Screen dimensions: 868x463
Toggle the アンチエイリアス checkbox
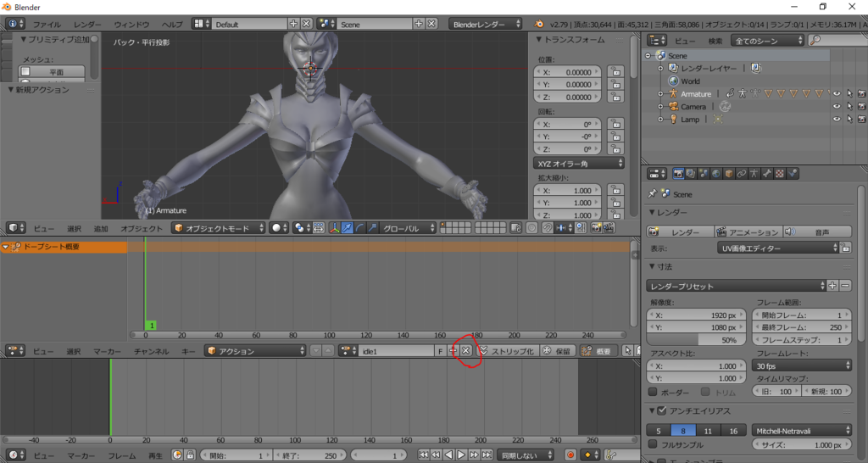point(661,411)
